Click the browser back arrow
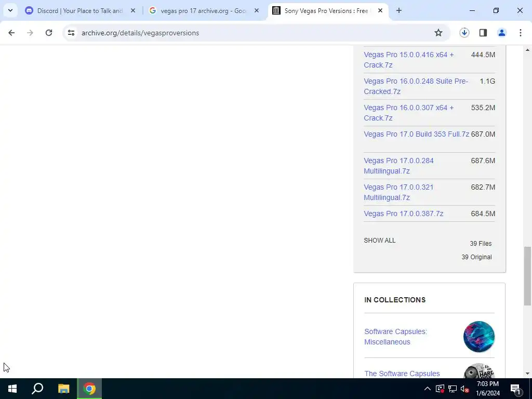This screenshot has width=532, height=399. pos(11,33)
